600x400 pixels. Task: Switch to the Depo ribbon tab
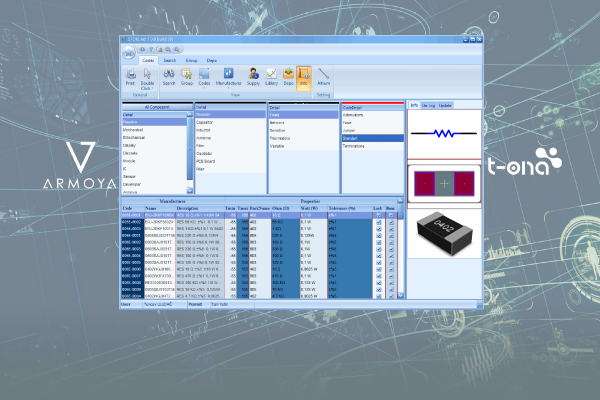(x=212, y=60)
